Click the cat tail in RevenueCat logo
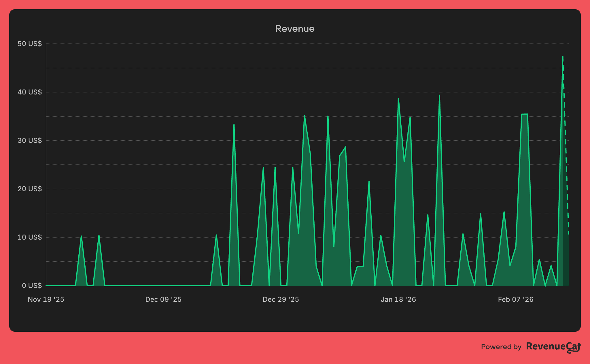590x364 pixels. (573, 351)
